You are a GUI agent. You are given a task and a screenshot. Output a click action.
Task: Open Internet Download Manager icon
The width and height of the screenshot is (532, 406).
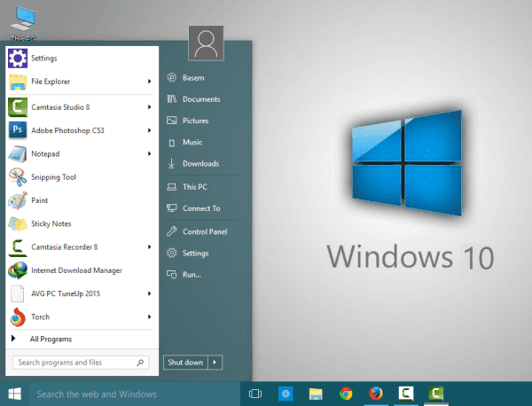(x=18, y=270)
